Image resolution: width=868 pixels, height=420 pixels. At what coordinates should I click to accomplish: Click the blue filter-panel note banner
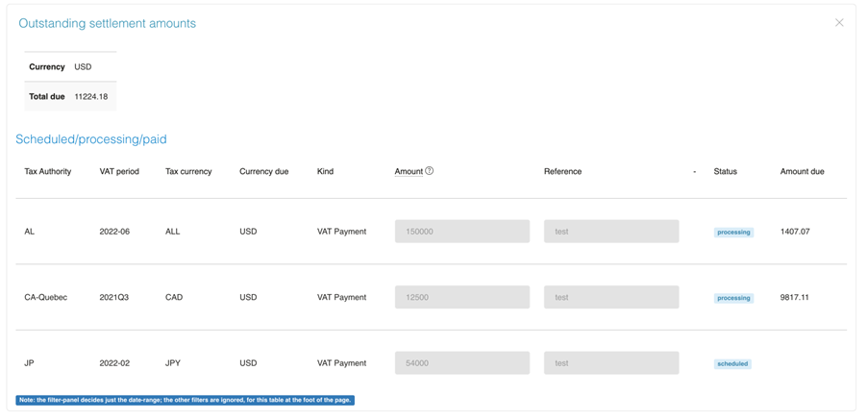point(185,400)
